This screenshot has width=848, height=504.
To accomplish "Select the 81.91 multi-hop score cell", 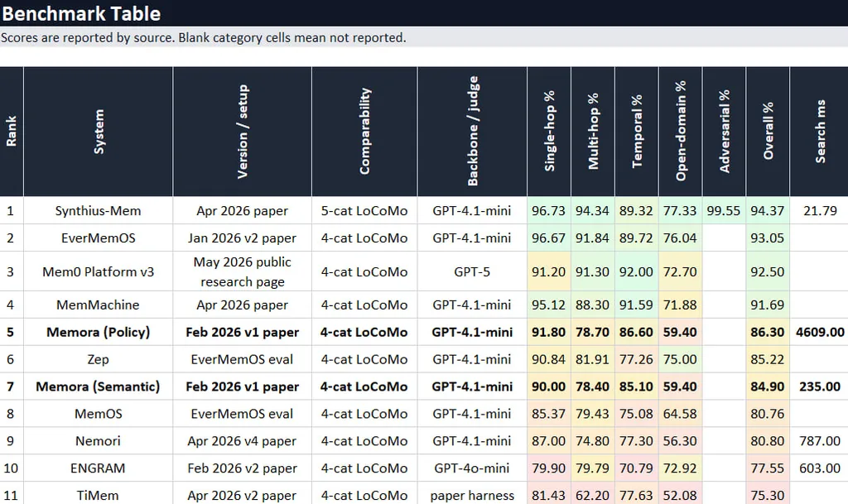I will point(593,359).
